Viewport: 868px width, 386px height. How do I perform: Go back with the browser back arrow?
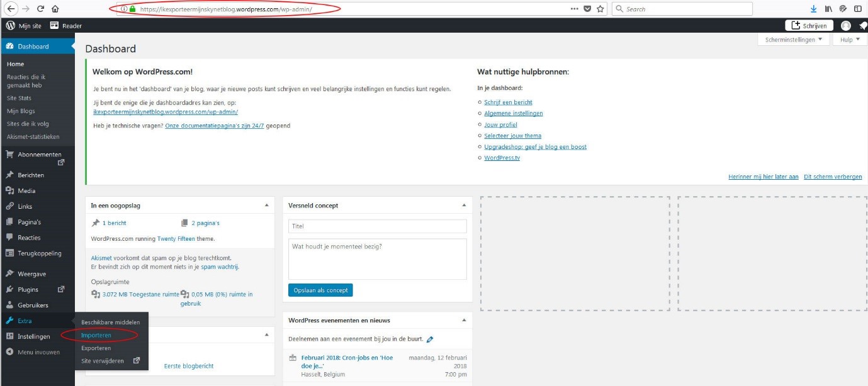point(11,9)
